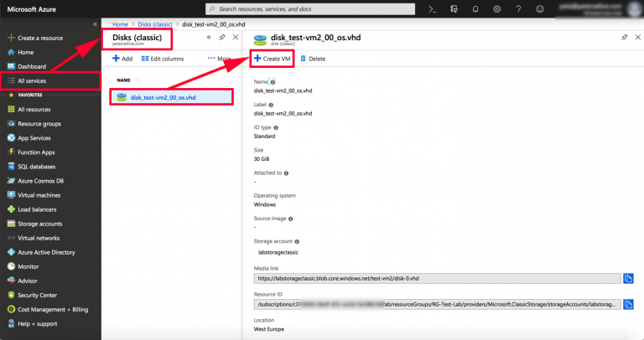Open the user account menu
This screenshot has width=644, height=340.
599,8
